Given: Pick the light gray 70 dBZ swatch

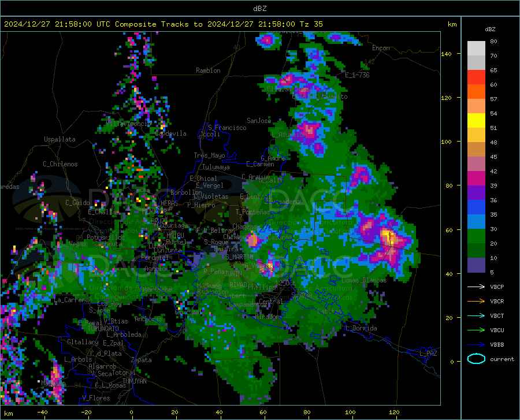Looking at the screenshot, I should pyautogui.click(x=476, y=49).
